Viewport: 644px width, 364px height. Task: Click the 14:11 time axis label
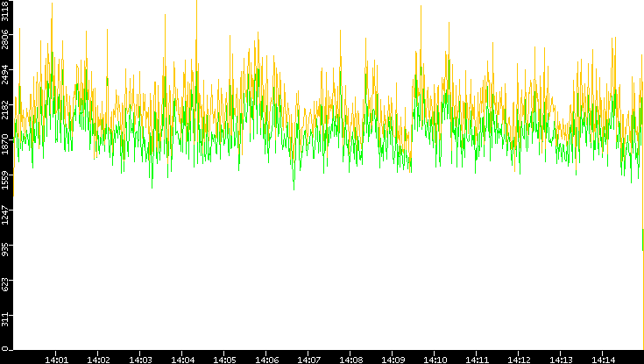coord(477,360)
